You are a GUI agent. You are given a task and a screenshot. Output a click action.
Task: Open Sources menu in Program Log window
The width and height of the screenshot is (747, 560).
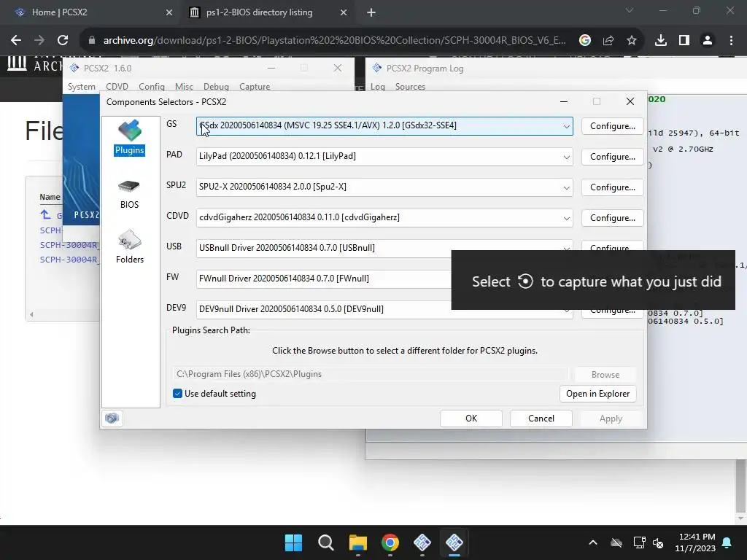[410, 87]
